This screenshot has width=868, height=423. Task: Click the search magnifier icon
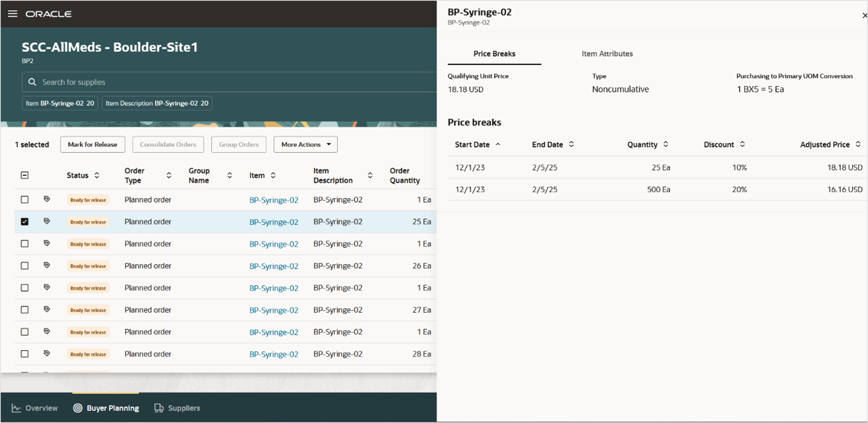(32, 82)
